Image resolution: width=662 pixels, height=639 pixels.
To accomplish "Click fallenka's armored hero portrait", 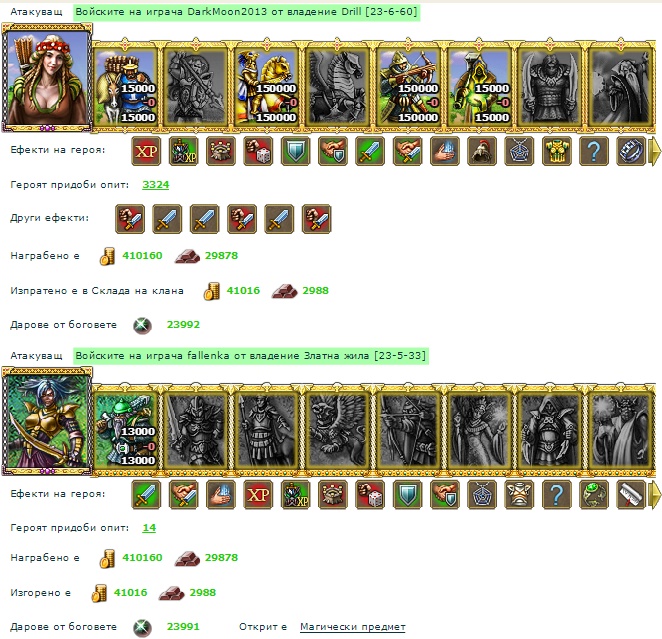I will [47, 422].
